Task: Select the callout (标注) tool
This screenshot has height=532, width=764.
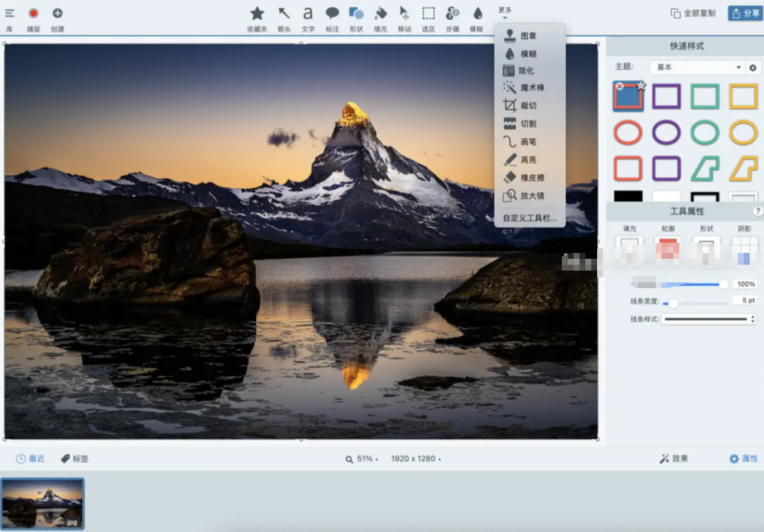Action: pyautogui.click(x=332, y=20)
